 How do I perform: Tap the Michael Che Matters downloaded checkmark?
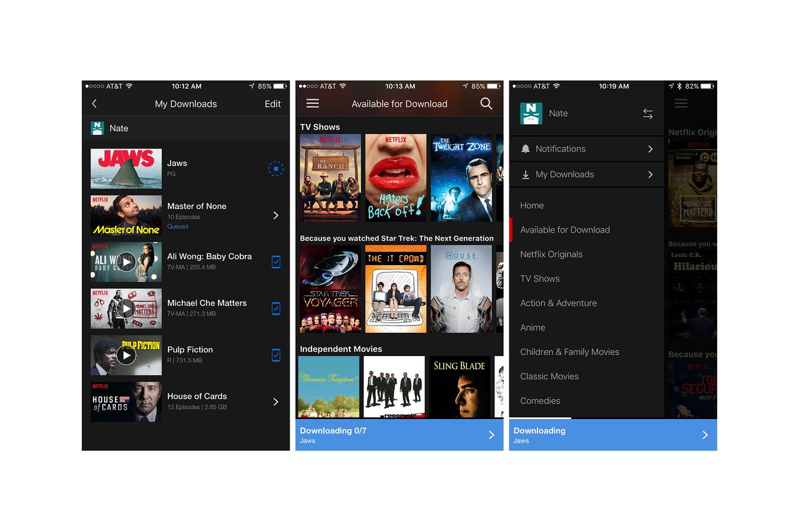pos(276,308)
